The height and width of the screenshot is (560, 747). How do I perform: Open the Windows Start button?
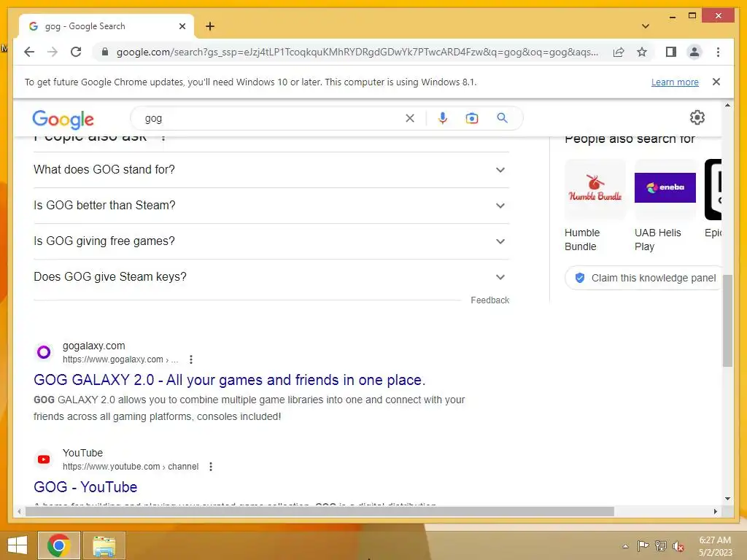(x=18, y=545)
